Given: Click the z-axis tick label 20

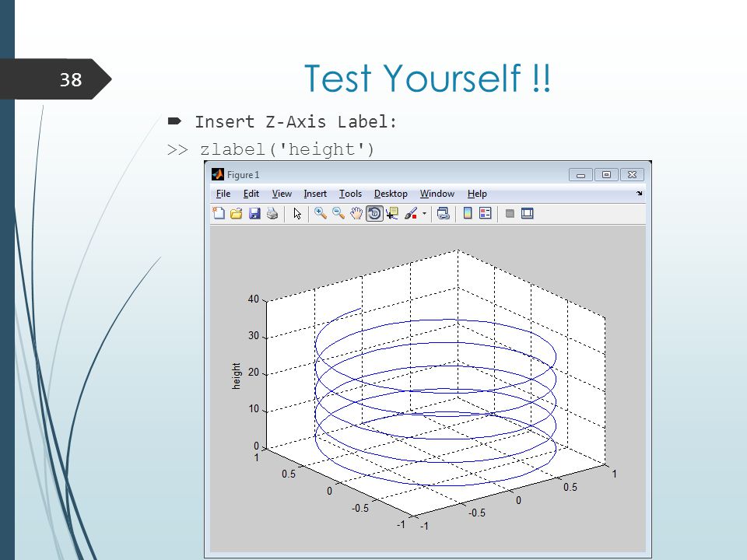Looking at the screenshot, I should 254,373.
